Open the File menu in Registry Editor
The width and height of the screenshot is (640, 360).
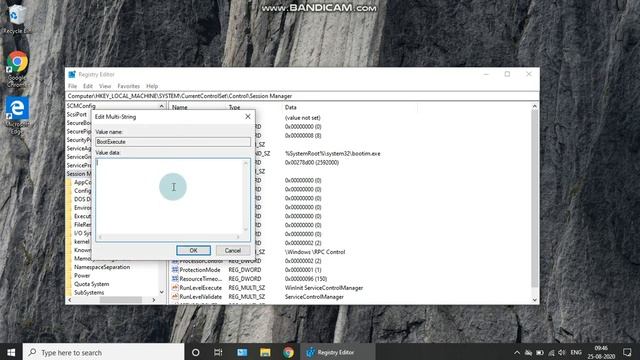coord(72,86)
